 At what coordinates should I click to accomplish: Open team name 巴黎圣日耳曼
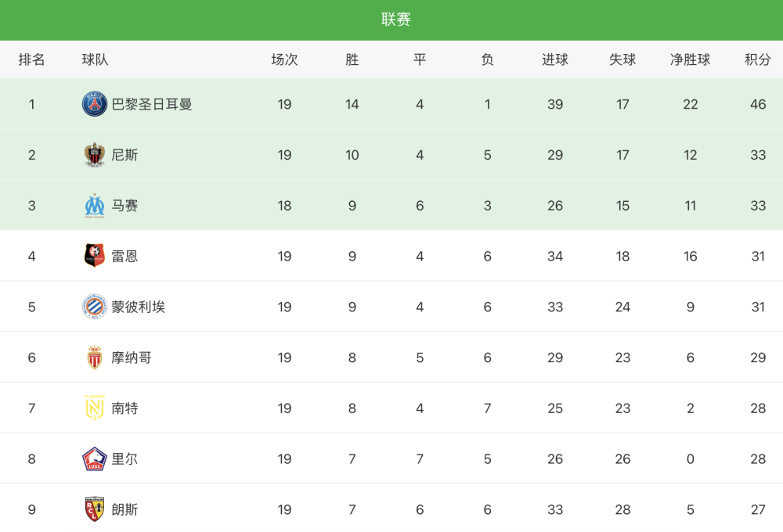tap(152, 104)
